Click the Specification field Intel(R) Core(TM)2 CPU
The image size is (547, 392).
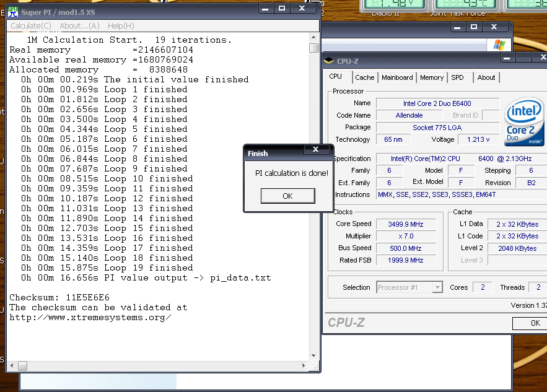tap(462, 159)
